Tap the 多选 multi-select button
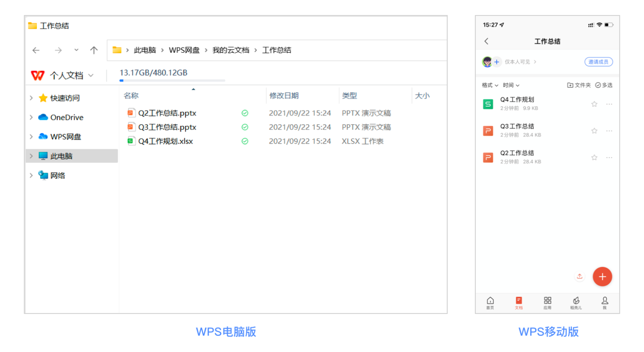 [x=604, y=85]
